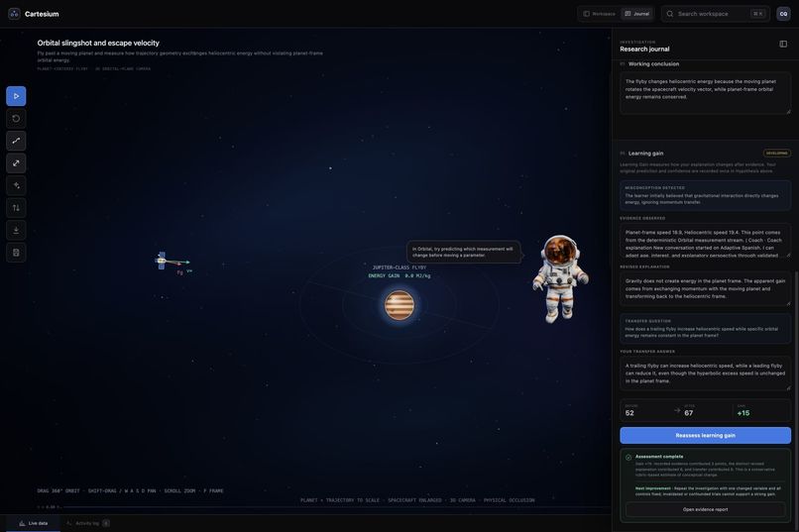Click the save icon in the left toolbar

(x=16, y=253)
